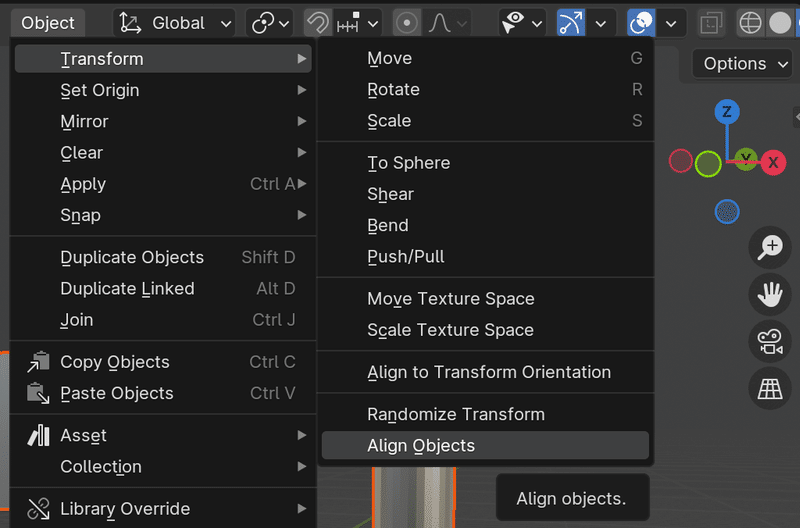Toggle snapping magnet icon

pos(317,22)
